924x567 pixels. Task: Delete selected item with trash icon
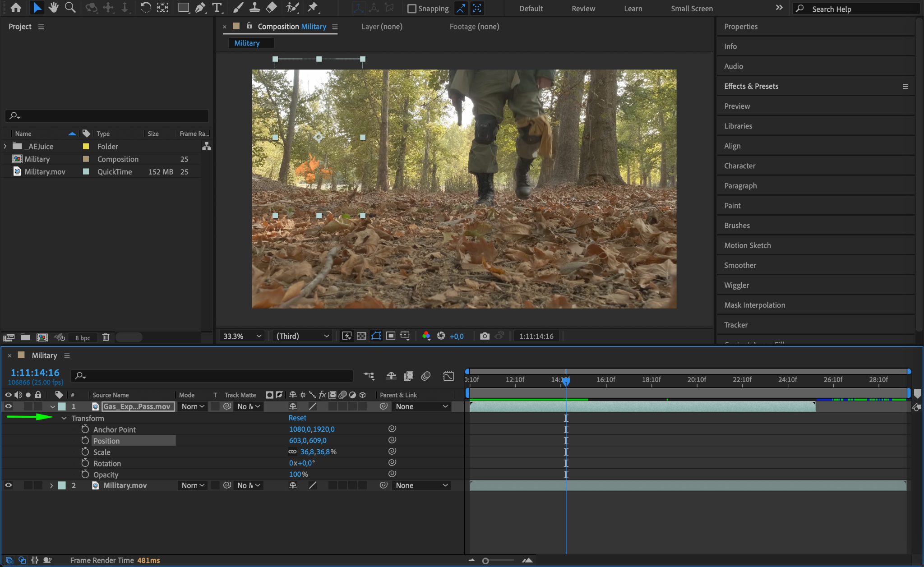coord(106,337)
